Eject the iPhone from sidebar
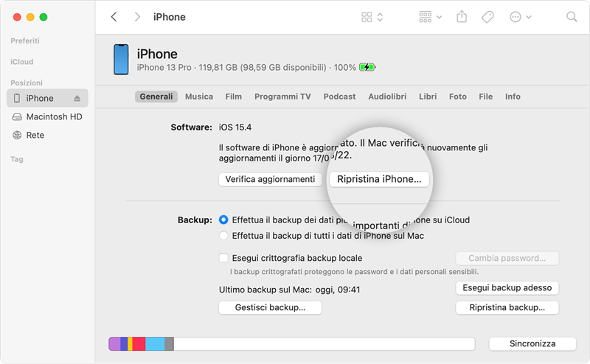This screenshot has width=590, height=364. coord(77,98)
